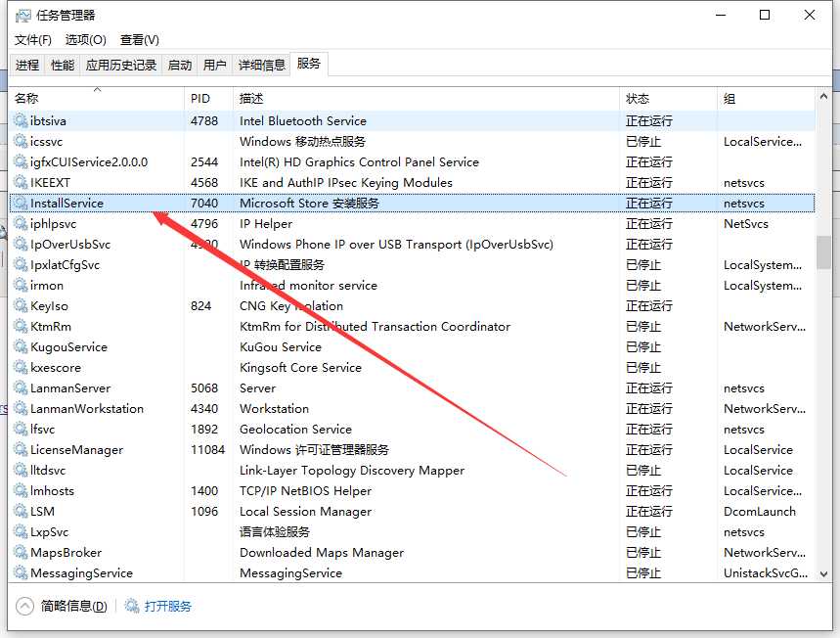The width and height of the screenshot is (840, 638).
Task: Switch to the 性能 tab
Action: 63,65
